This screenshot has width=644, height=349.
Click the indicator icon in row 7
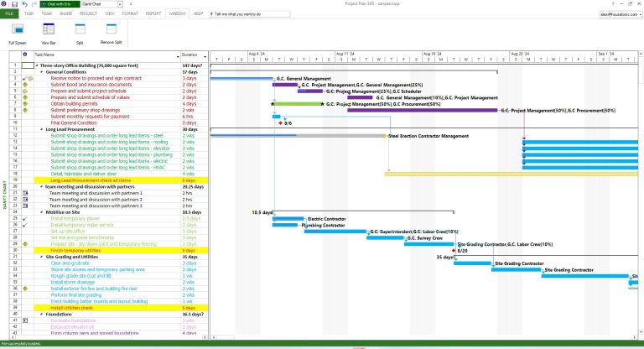click(x=25, y=104)
